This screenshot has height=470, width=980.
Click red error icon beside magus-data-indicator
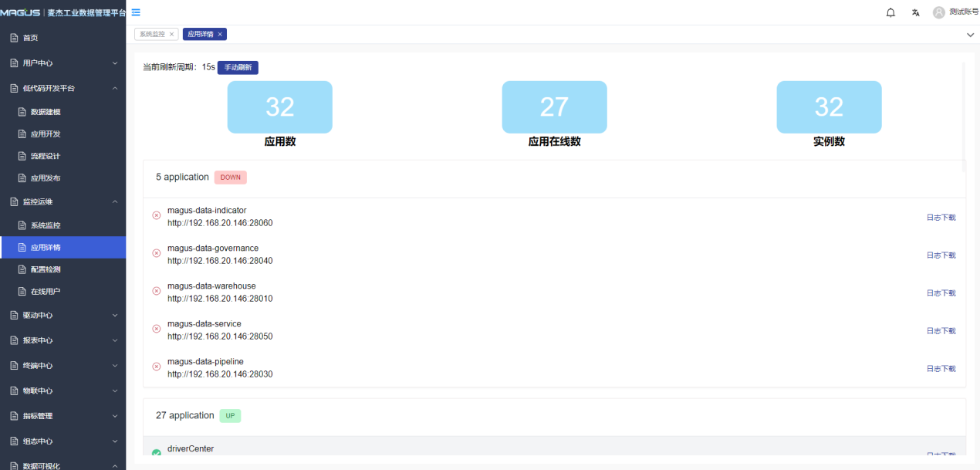coord(157,215)
